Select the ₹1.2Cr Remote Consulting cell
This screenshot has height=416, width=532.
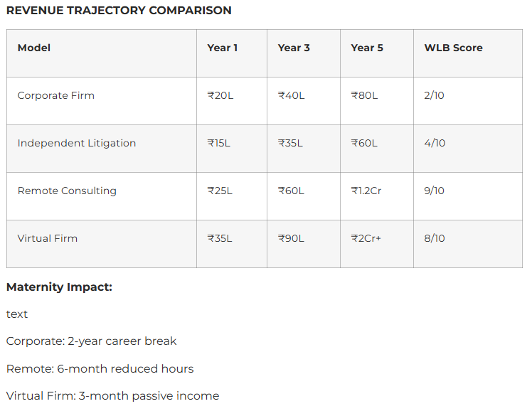(366, 191)
